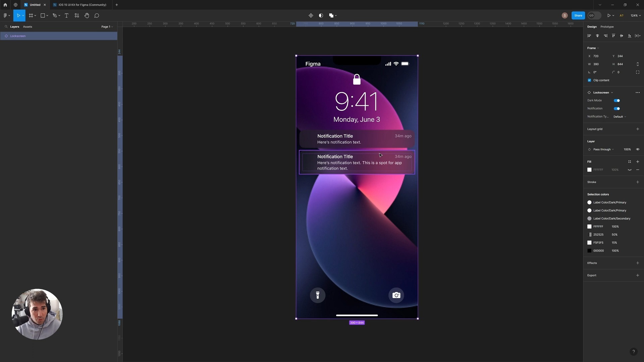Image resolution: width=644 pixels, height=362 pixels.
Task: Open zoom level 124% dropdown
Action: (x=636, y=15)
